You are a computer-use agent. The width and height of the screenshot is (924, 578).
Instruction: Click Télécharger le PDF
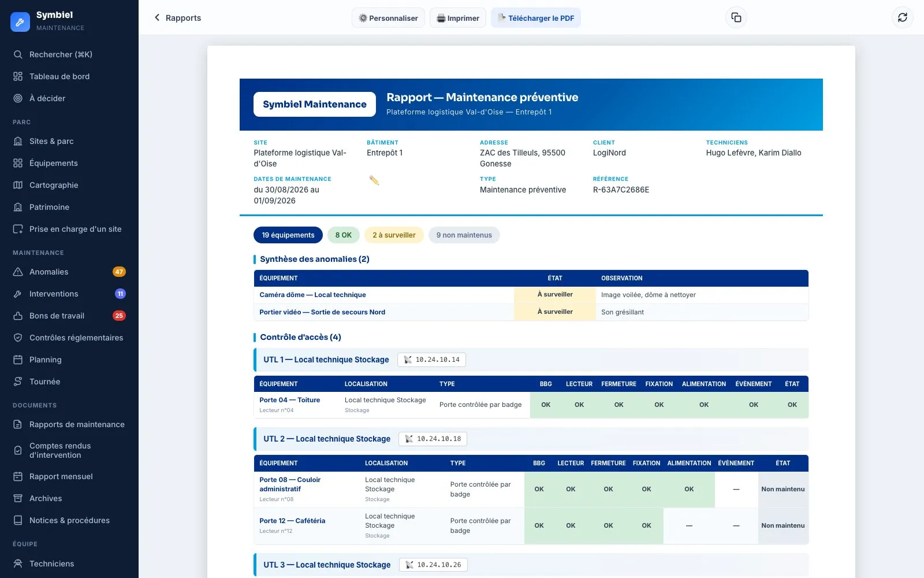tap(536, 18)
